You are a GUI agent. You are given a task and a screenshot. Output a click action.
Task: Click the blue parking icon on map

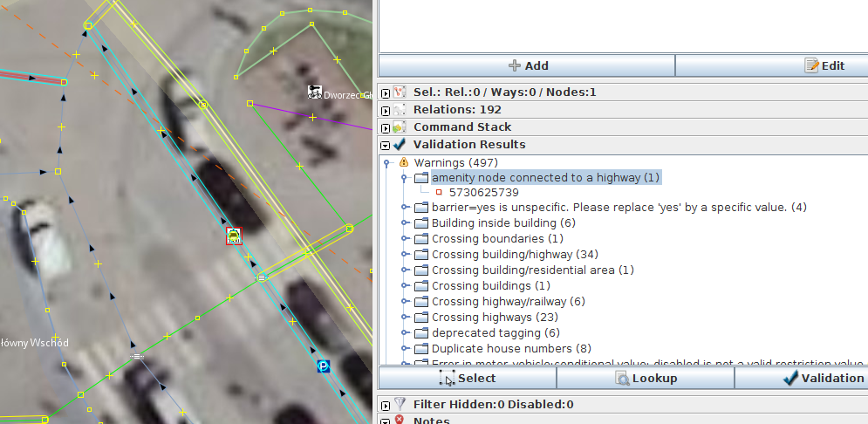click(325, 367)
